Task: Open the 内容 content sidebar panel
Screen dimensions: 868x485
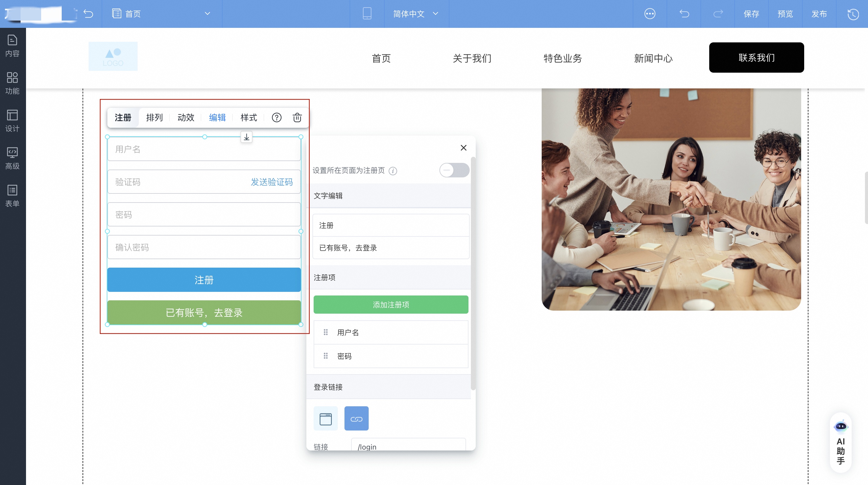Action: pos(12,45)
